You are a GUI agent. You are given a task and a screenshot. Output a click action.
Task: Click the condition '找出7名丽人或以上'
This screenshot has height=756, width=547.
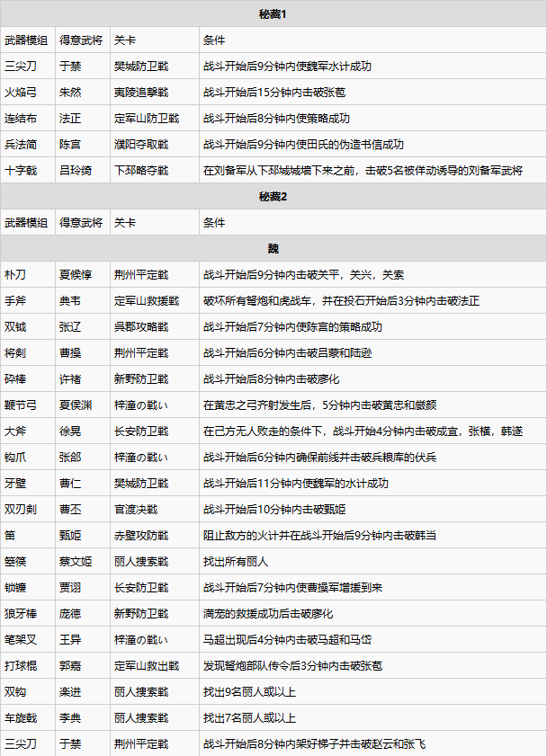tap(249, 717)
